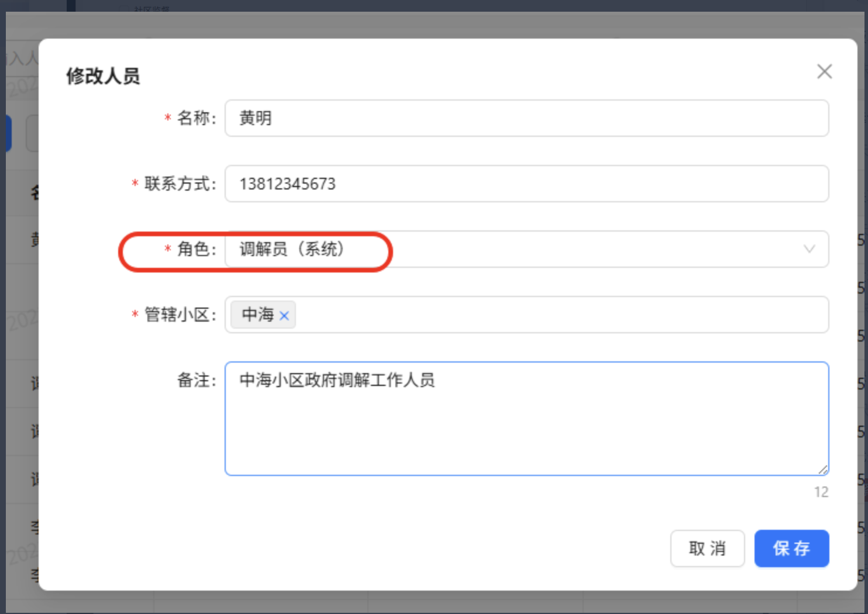The height and width of the screenshot is (614, 868).
Task: Remove the 中海 tag via its blue x icon
Action: (285, 316)
